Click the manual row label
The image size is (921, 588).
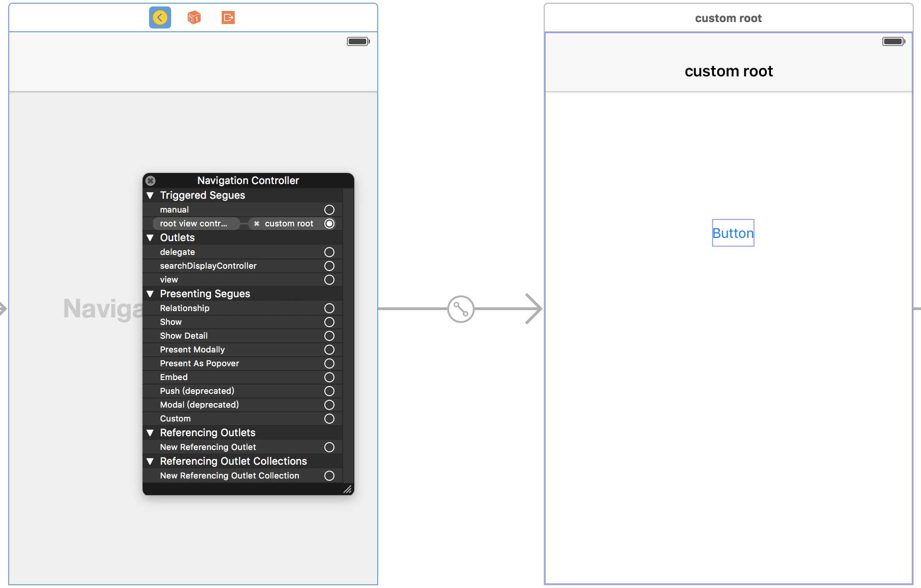174,210
